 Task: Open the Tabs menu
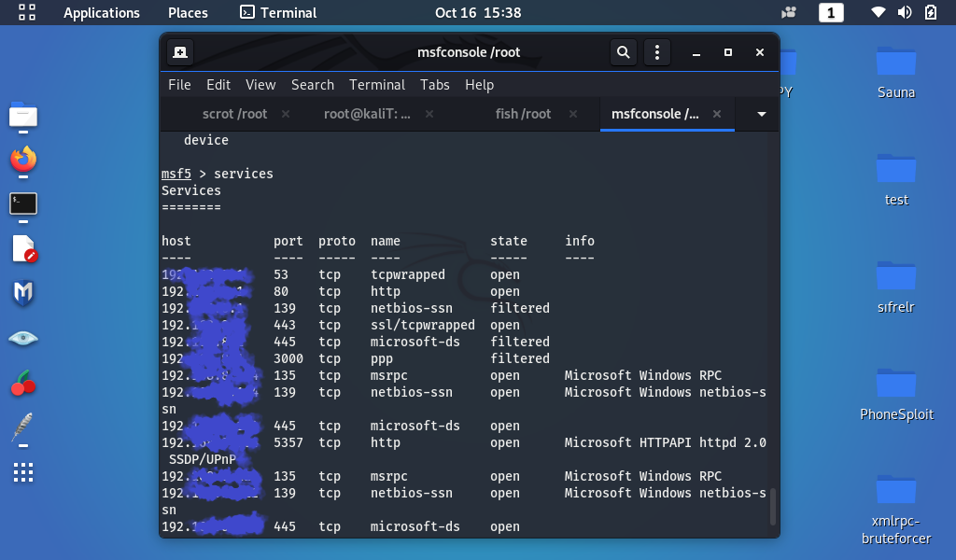(x=435, y=85)
